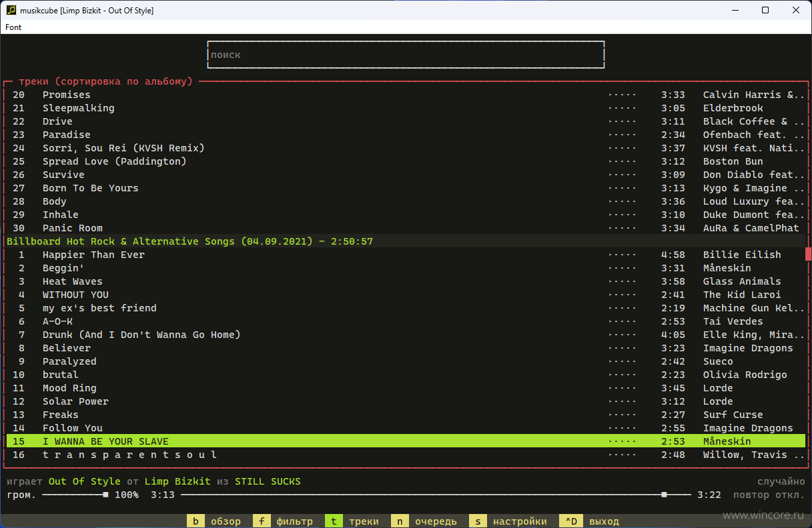Switch to the треки tracks view
Image resolution: width=812 pixels, height=528 pixels.
[x=352, y=521]
